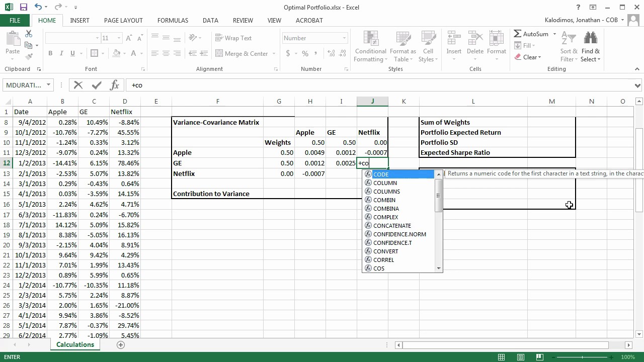Click the Format Painter brush icon
644x362 pixels.
tap(29, 57)
